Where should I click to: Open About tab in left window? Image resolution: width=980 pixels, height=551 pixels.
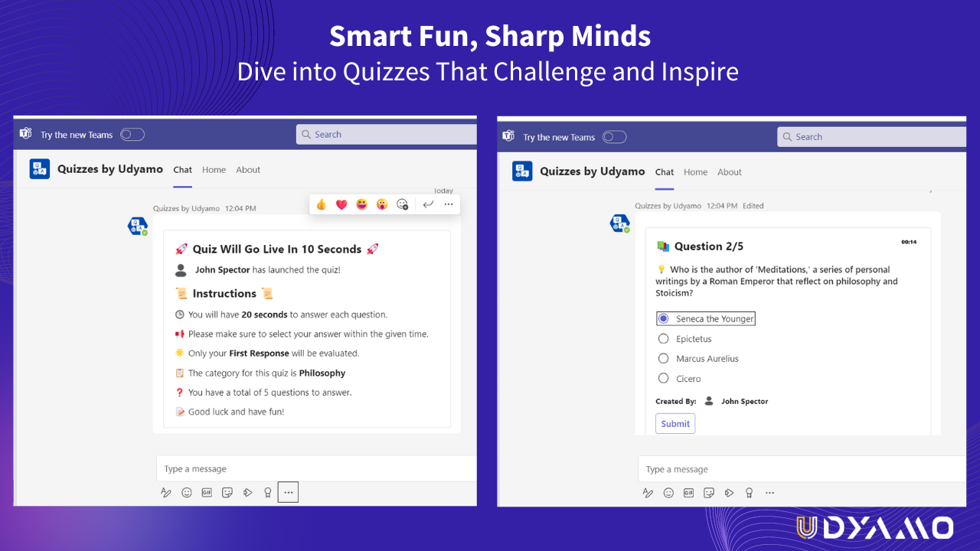pyautogui.click(x=248, y=170)
